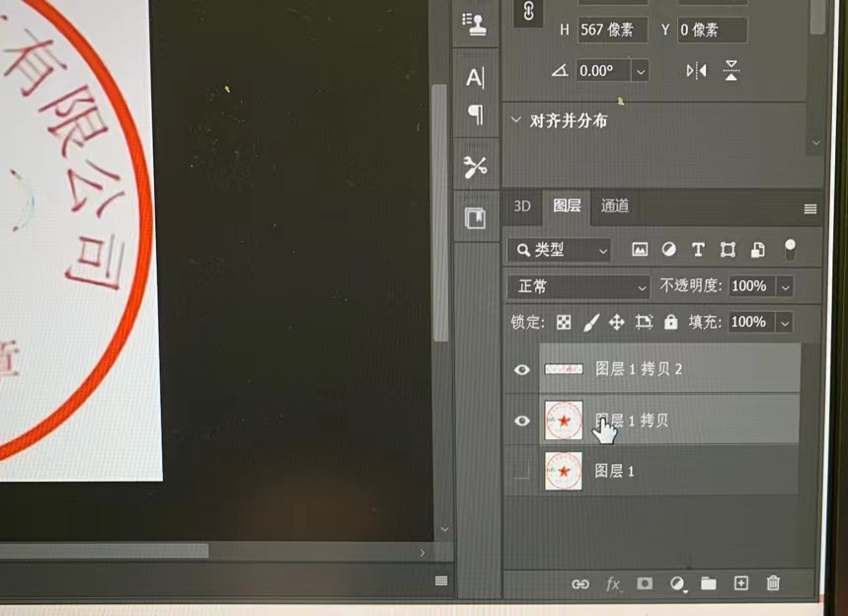The image size is (848, 616).
Task: Delete the selected layer using trash icon
Action: (x=774, y=584)
